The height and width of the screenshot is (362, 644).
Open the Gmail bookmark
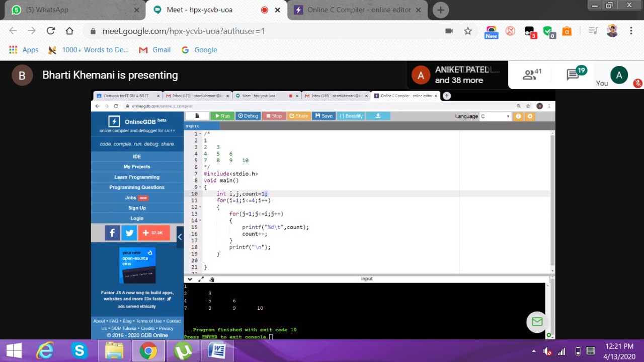(155, 50)
